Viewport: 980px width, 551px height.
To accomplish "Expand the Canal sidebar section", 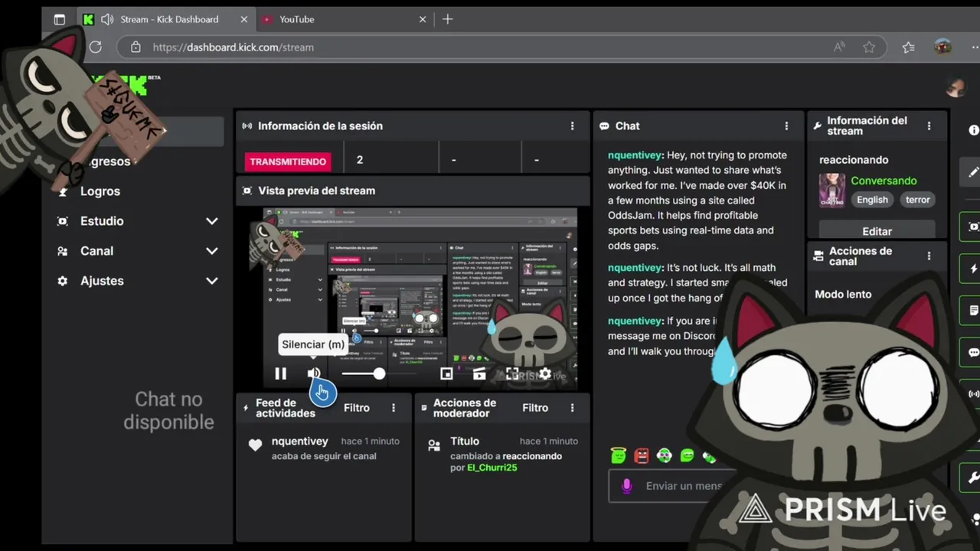I will coord(211,251).
